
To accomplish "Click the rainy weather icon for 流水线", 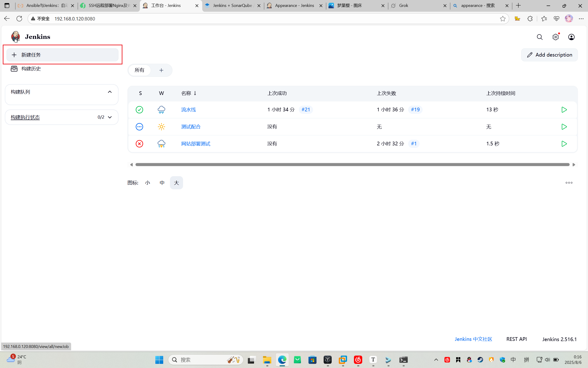I will click(161, 110).
